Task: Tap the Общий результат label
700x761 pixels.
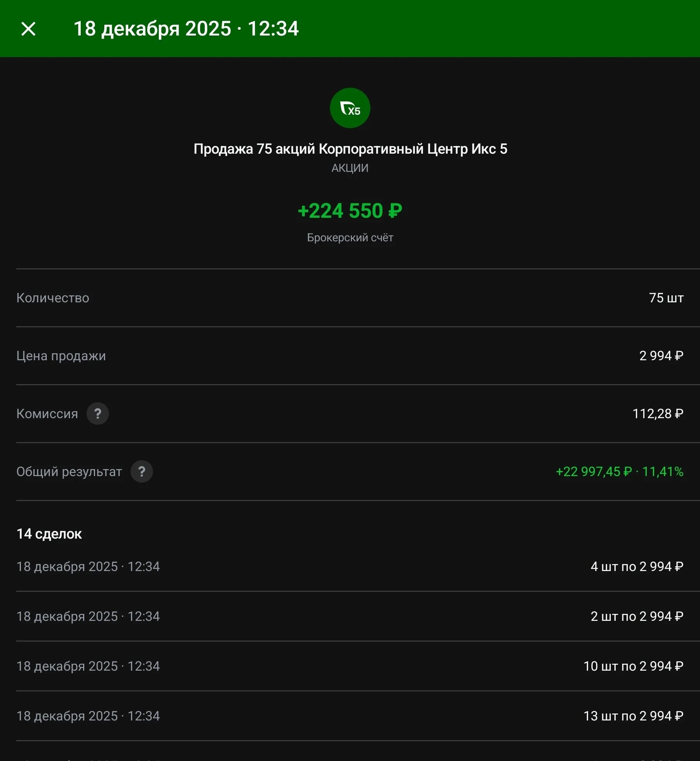Action: coord(69,472)
